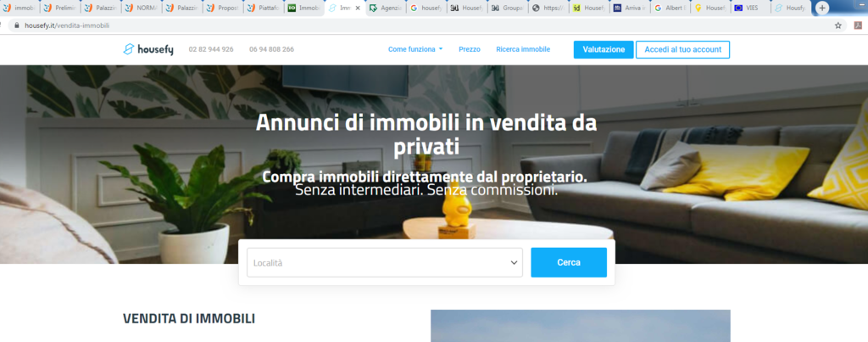Bookmark this page with the star icon

[x=838, y=25]
